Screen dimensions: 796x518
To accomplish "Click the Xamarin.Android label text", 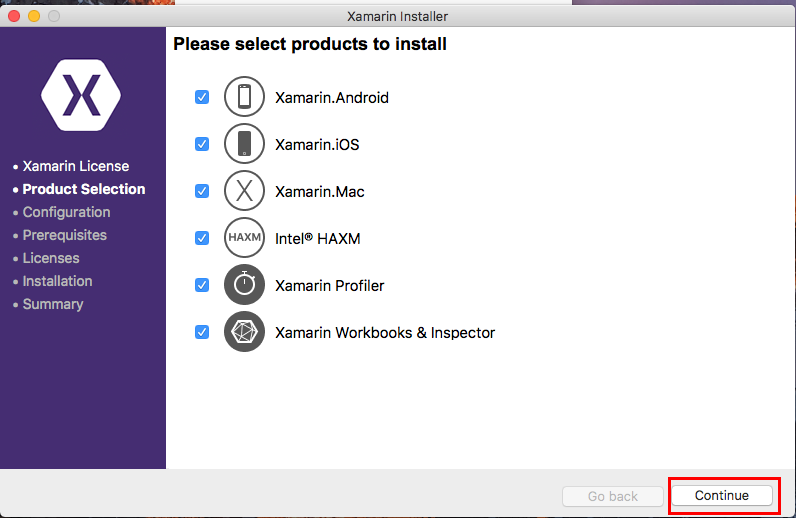I will 332,98.
